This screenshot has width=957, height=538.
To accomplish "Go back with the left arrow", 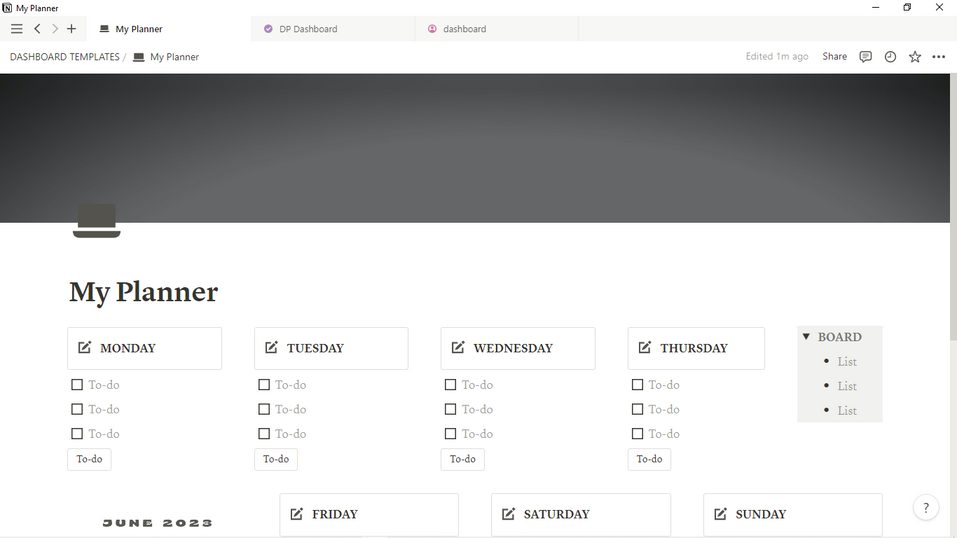I will point(37,29).
